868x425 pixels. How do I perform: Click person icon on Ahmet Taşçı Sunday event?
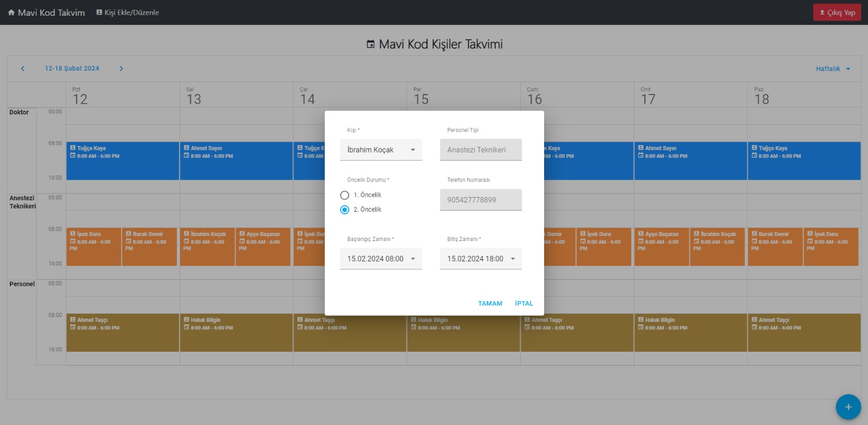pyautogui.click(x=754, y=320)
